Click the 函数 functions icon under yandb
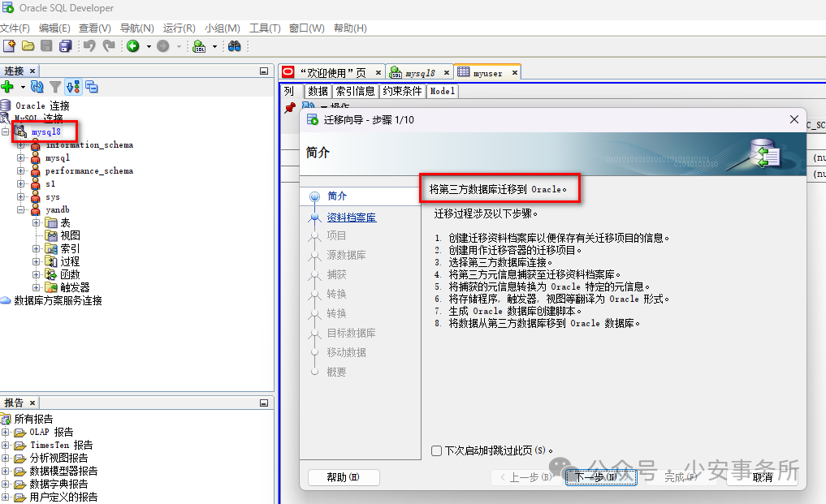 (51, 274)
